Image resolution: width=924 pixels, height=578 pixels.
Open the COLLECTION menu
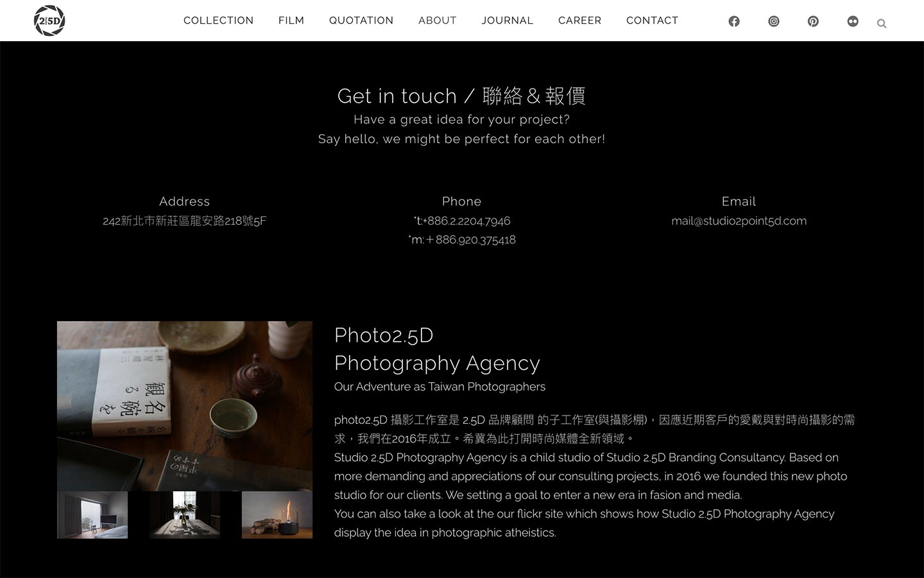(218, 21)
